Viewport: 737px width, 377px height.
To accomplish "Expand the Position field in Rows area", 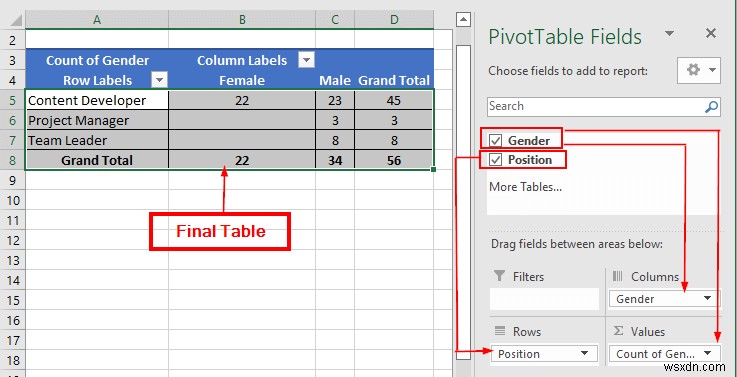I will [584, 353].
